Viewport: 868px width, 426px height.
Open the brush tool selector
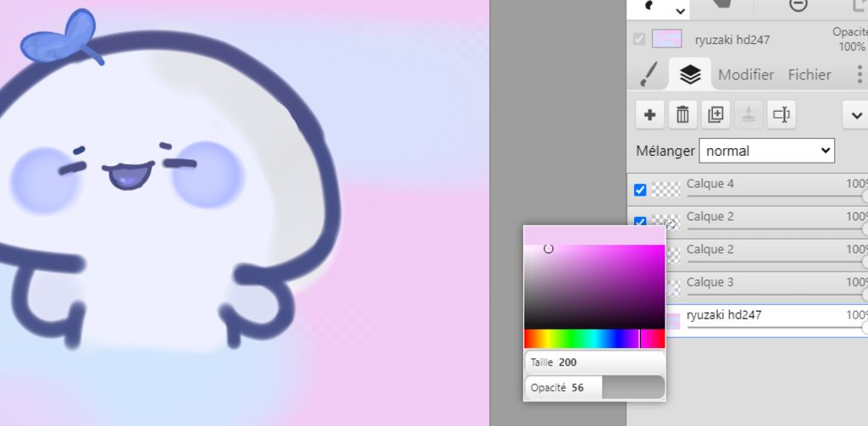(658, 8)
